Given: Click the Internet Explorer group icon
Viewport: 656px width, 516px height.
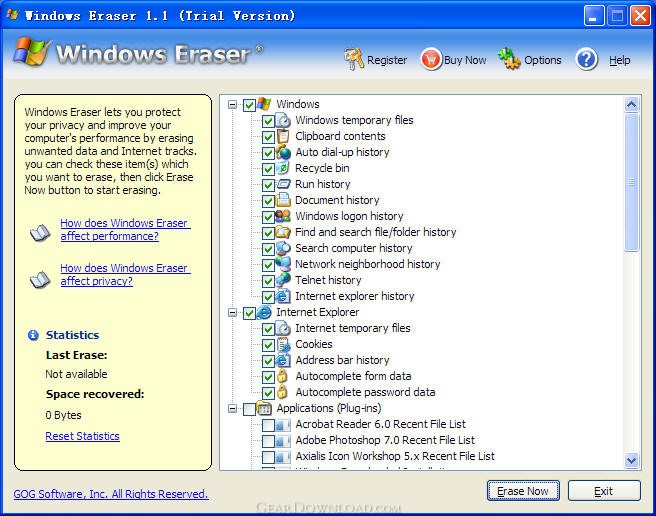Looking at the screenshot, I should coord(264,312).
